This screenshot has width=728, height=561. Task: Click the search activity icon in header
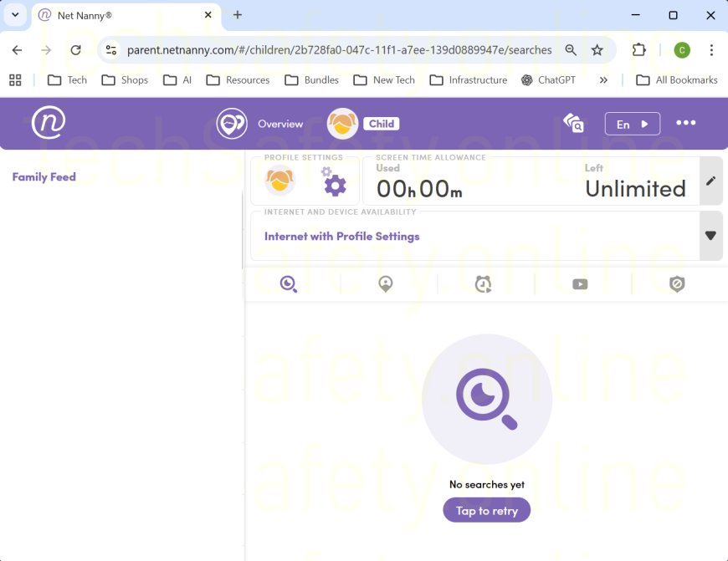(573, 124)
